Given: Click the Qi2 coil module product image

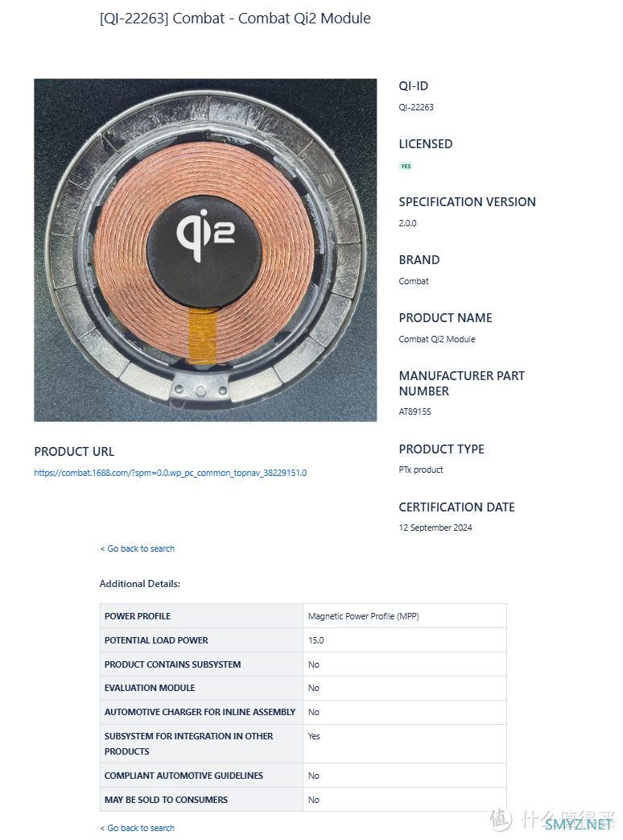Looking at the screenshot, I should pyautogui.click(x=205, y=250).
